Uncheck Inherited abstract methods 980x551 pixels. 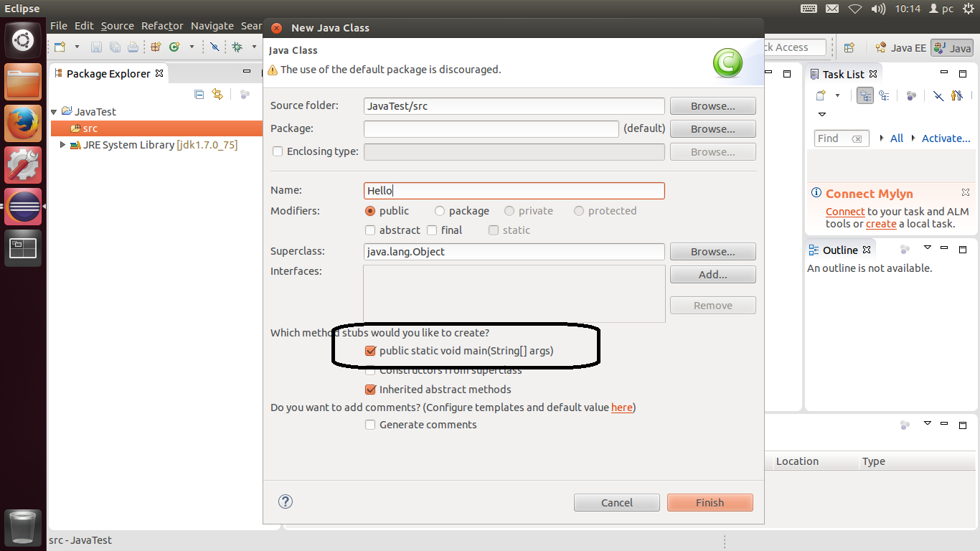click(370, 390)
